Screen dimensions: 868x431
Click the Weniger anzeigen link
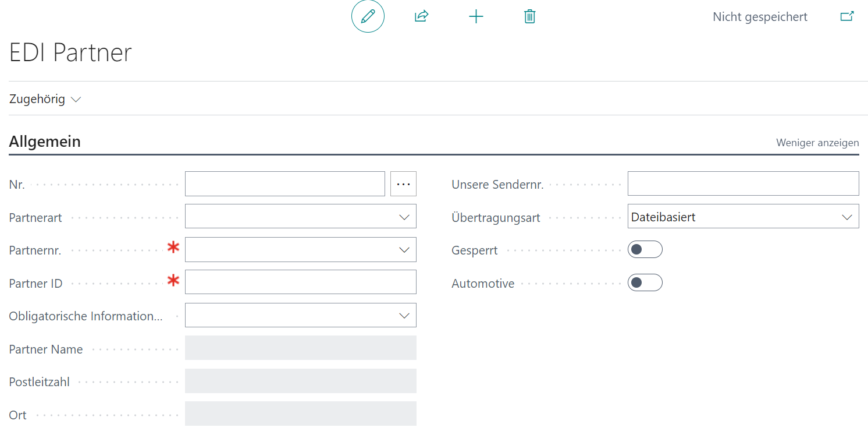click(817, 143)
